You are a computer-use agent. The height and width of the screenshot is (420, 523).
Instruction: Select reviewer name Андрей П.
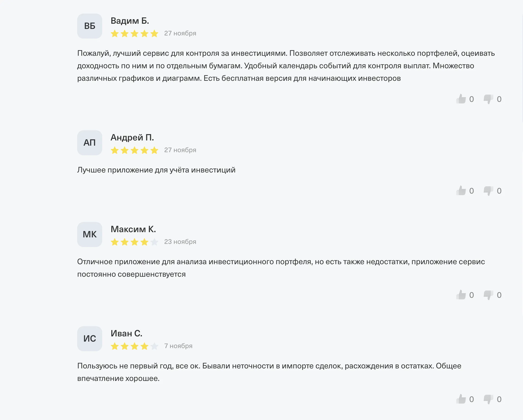[x=132, y=138]
